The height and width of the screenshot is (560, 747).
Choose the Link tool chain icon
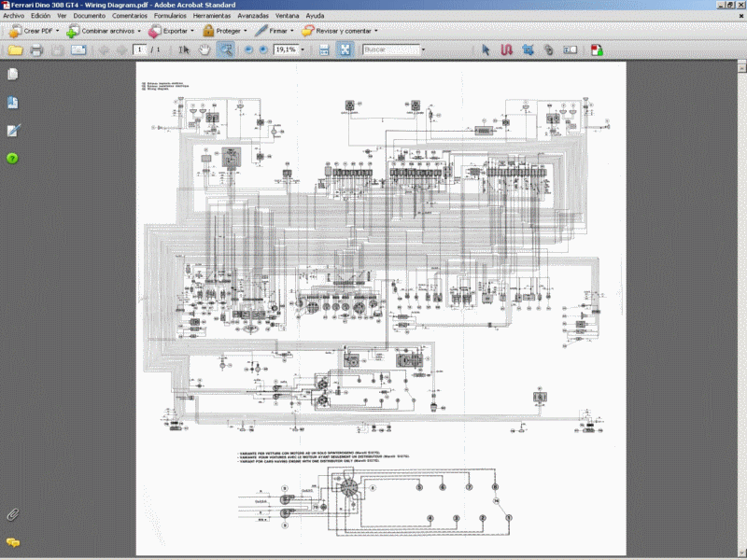pos(549,50)
